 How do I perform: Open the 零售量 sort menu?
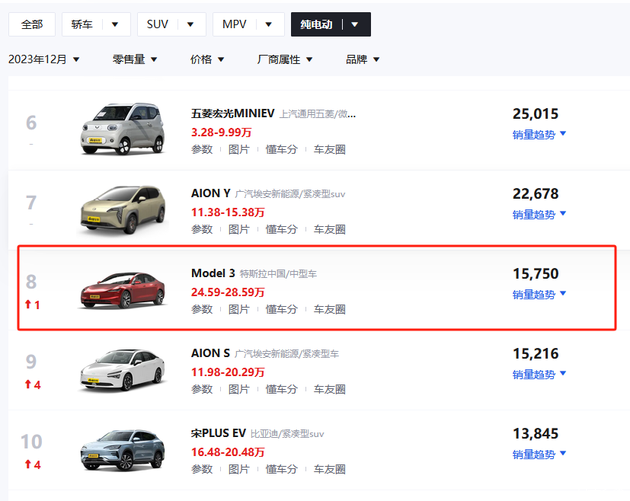(x=135, y=60)
